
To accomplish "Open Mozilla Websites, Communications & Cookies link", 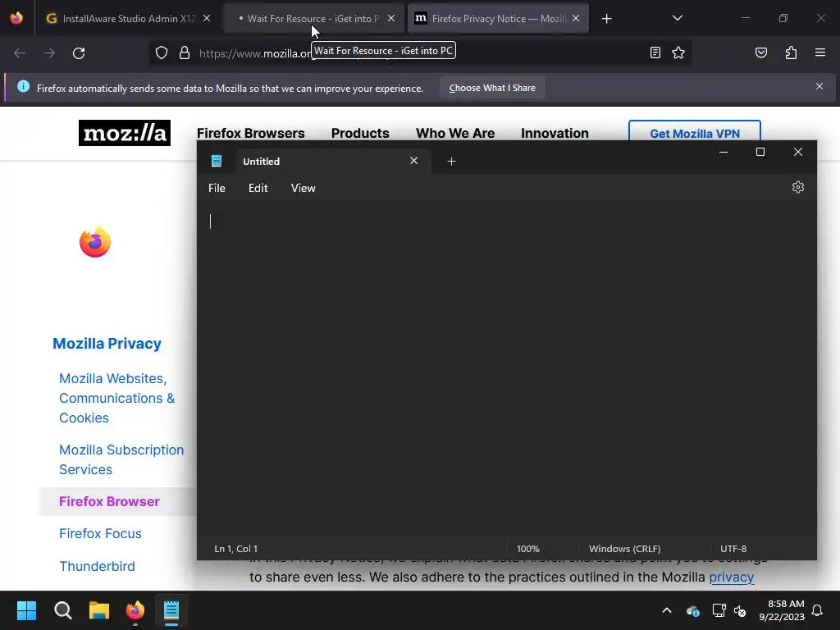I will (x=116, y=398).
